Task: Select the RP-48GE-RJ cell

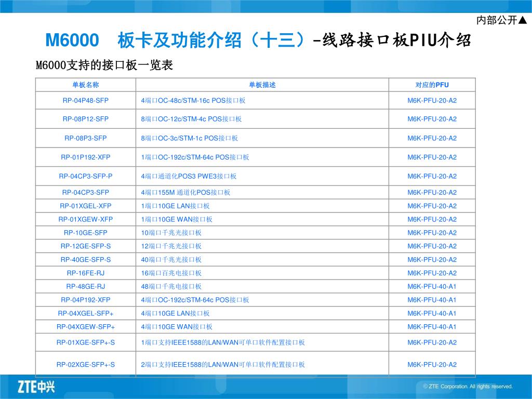Action: [x=86, y=286]
